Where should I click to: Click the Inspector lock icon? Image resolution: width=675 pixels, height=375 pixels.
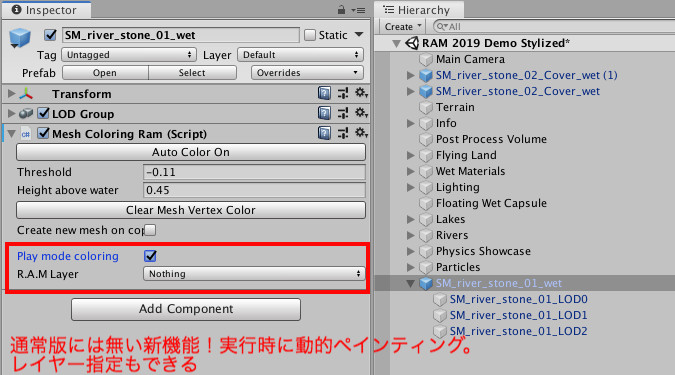coord(341,9)
